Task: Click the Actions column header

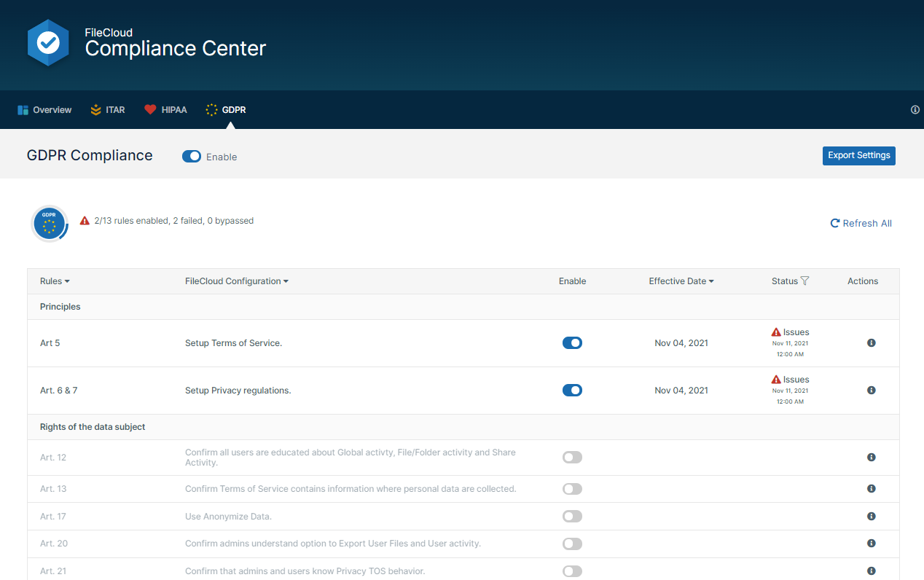Action: 863,281
